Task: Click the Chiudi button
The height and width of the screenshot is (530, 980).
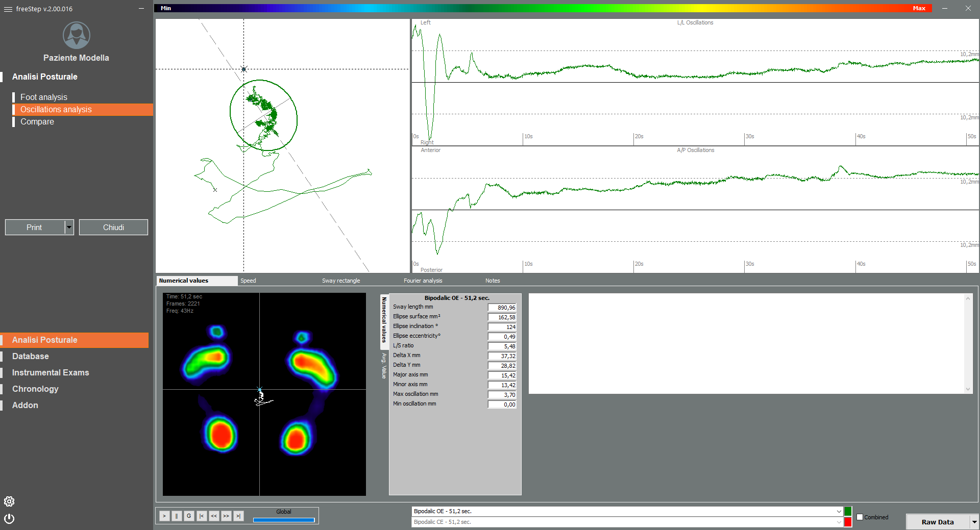Action: 113,228
